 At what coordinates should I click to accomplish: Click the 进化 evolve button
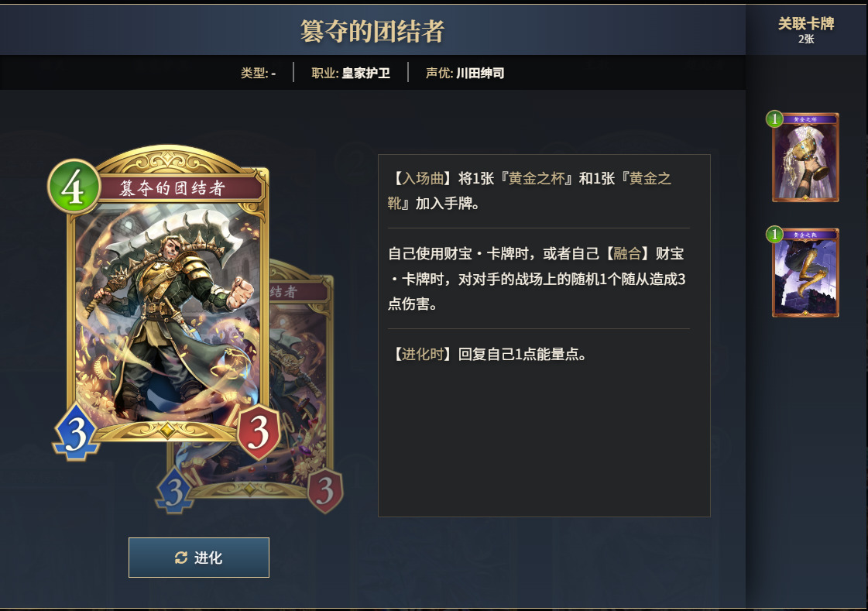[x=199, y=558]
